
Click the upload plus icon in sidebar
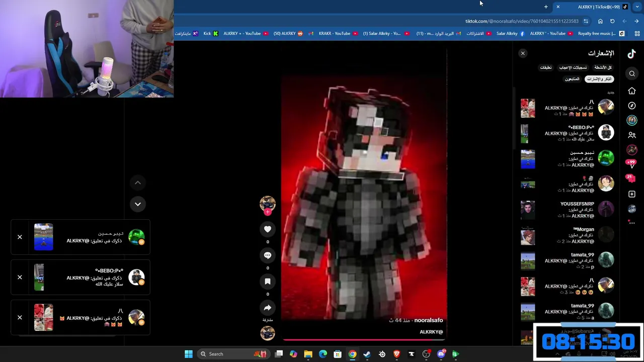[632, 194]
